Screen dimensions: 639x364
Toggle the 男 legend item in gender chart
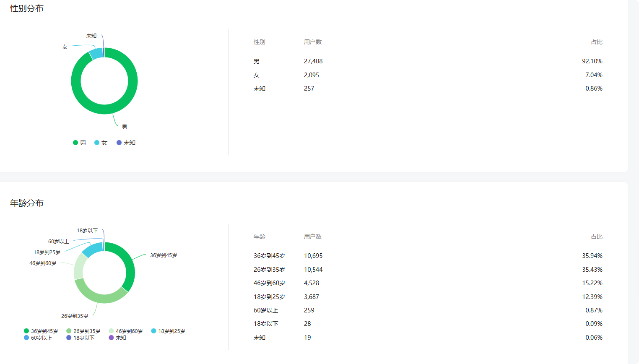[x=80, y=143]
